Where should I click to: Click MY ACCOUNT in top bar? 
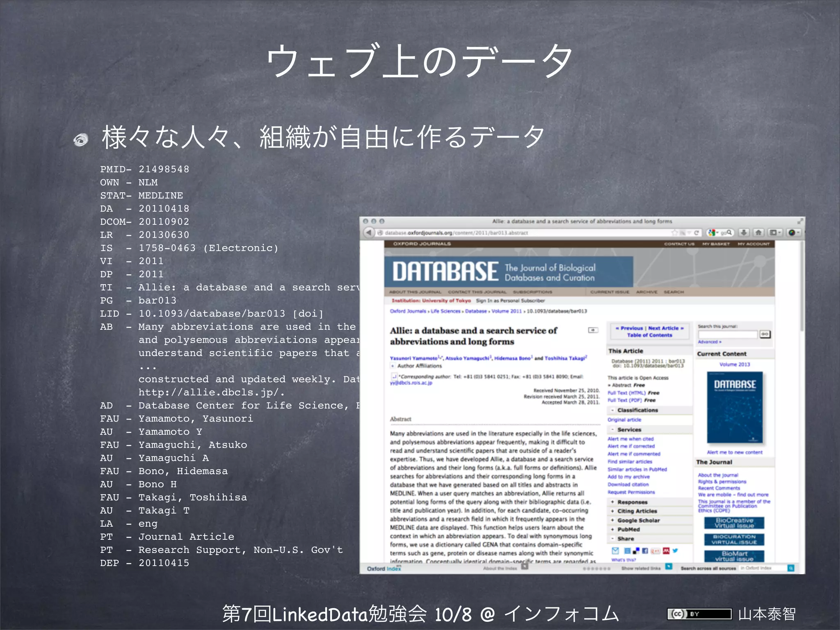pyautogui.click(x=753, y=244)
